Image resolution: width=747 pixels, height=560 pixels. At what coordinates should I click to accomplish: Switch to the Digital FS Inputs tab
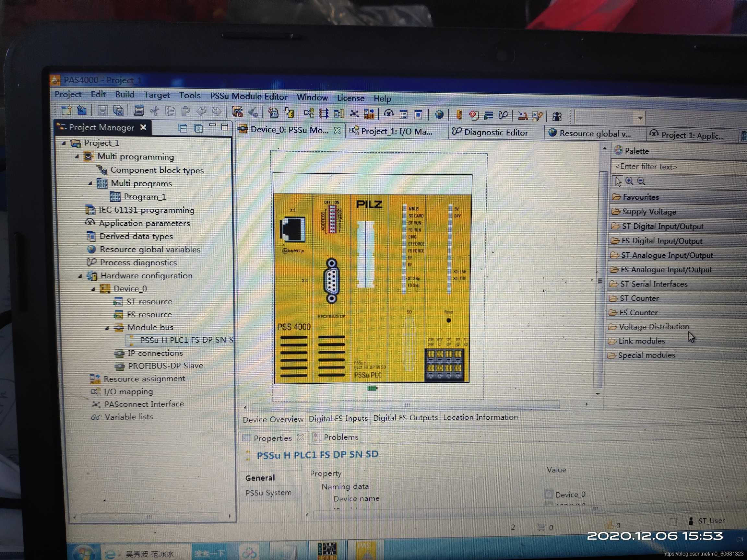pos(338,419)
